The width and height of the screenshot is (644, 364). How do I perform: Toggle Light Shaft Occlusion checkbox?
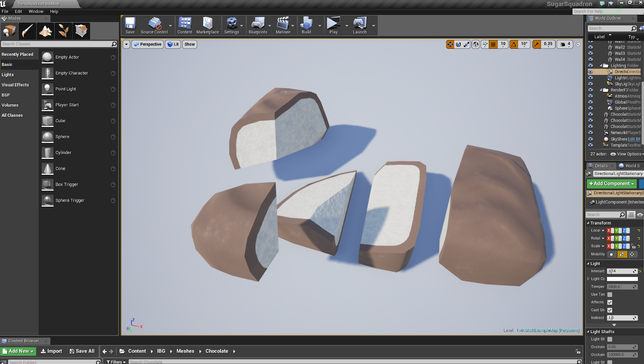pyautogui.click(x=610, y=339)
